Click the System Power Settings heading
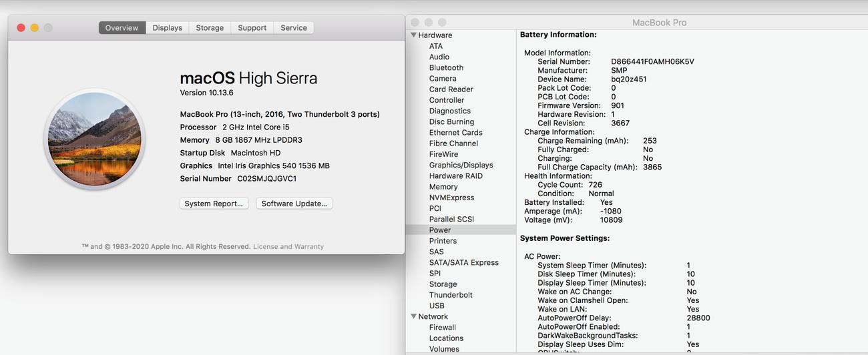Viewport: 868px width, 355px height. (565, 238)
